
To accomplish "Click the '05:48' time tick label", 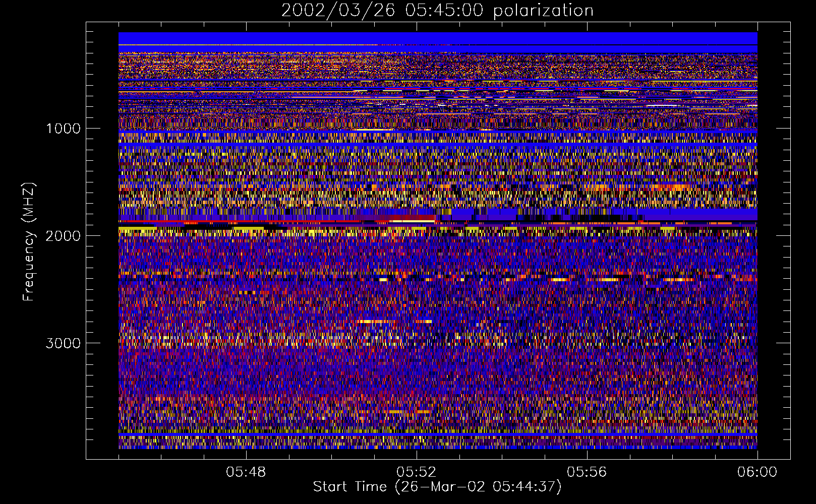I will (x=246, y=472).
